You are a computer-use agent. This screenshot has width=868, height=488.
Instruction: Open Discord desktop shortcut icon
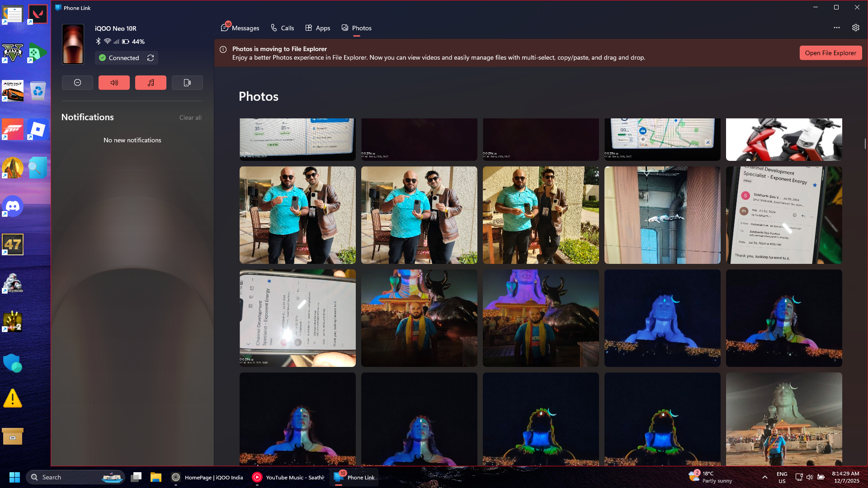point(13,206)
